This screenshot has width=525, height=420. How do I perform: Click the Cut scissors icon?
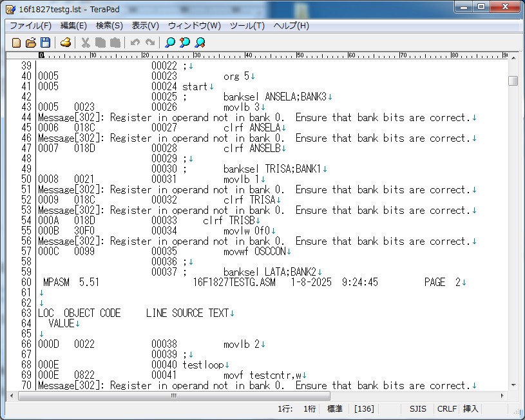[x=86, y=43]
